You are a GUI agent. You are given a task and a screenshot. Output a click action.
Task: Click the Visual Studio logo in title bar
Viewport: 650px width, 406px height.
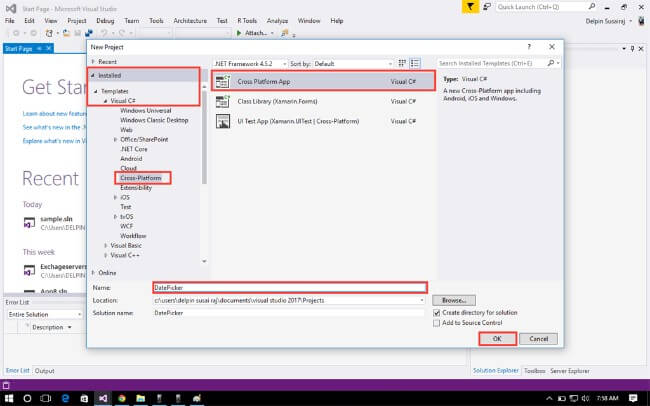click(x=11, y=8)
